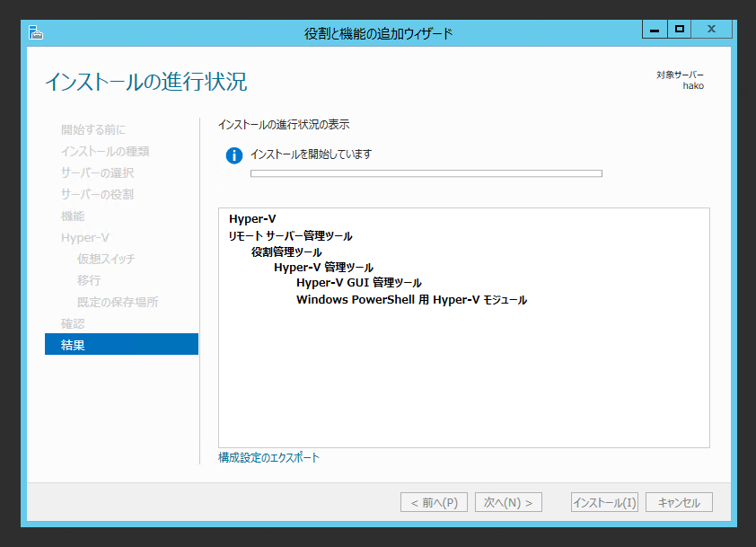This screenshot has height=547, width=756.
Task: Select サーバーの選択 step in sidebar
Action: (x=97, y=172)
